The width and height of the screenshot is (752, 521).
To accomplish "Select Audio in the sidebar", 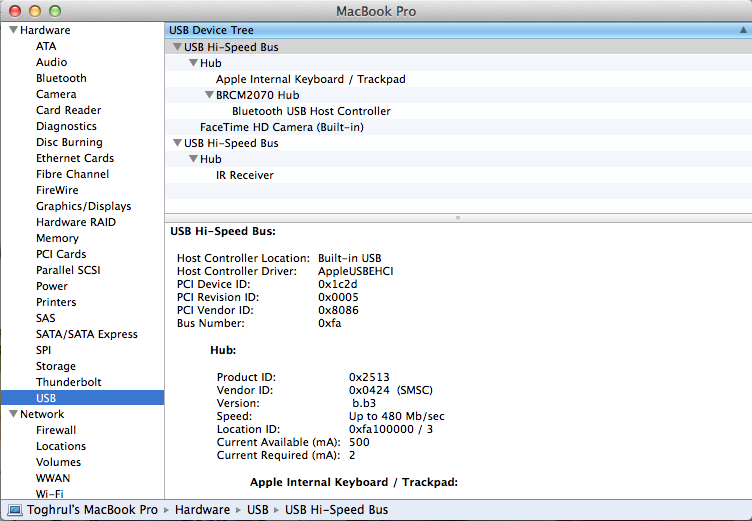I will pos(51,62).
